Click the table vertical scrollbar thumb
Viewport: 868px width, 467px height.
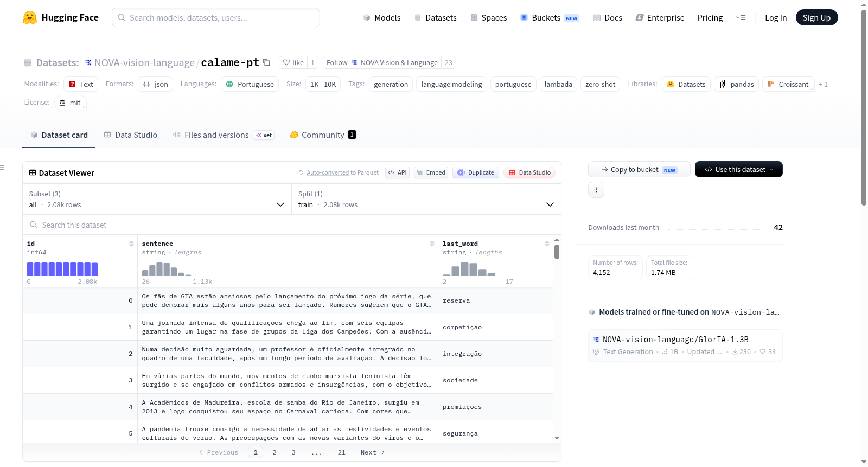pos(557,252)
